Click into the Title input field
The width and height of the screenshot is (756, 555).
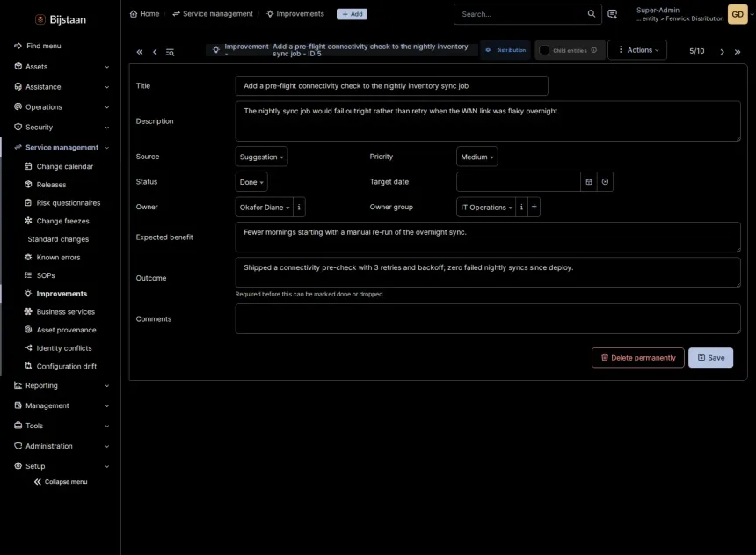pyautogui.click(x=391, y=86)
